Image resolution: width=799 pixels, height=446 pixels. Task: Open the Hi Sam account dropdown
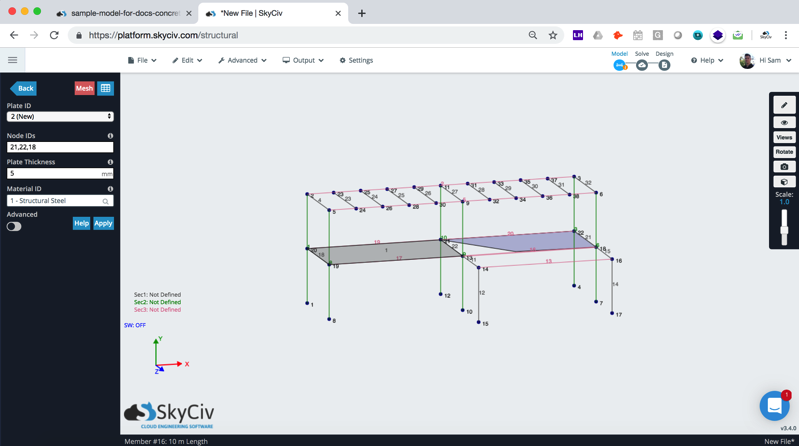(x=775, y=60)
